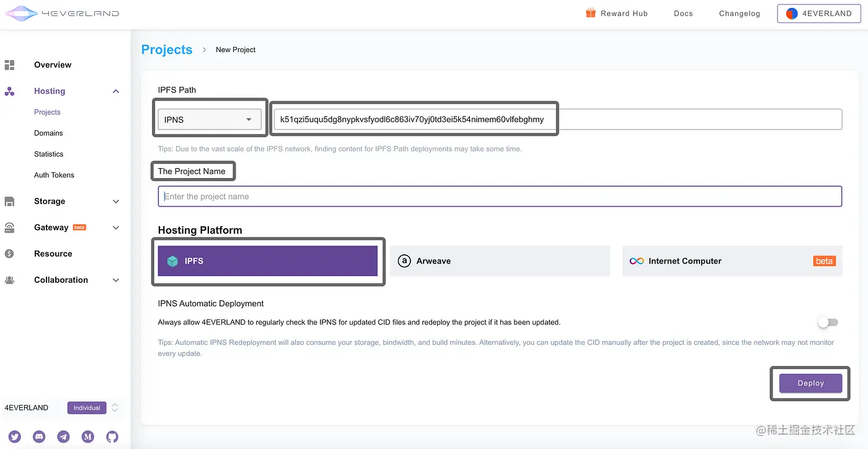868x449 pixels.
Task: Click the Overview dashboard icon
Action: pos(9,65)
